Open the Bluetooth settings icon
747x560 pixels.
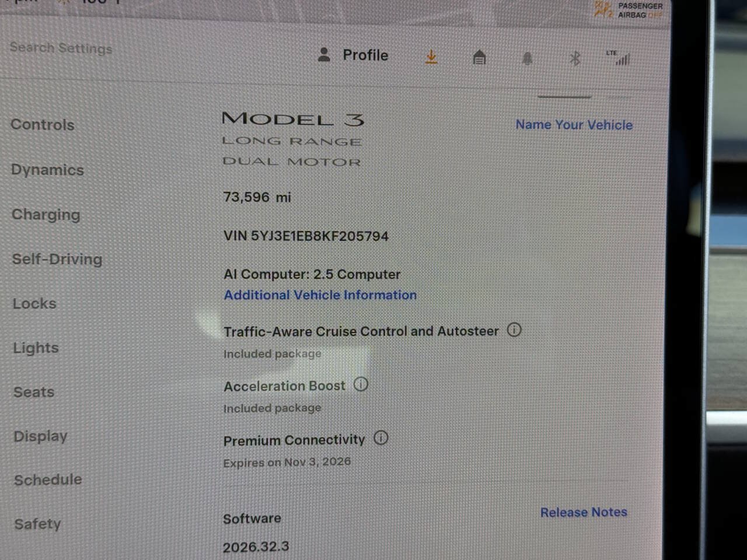pos(575,58)
